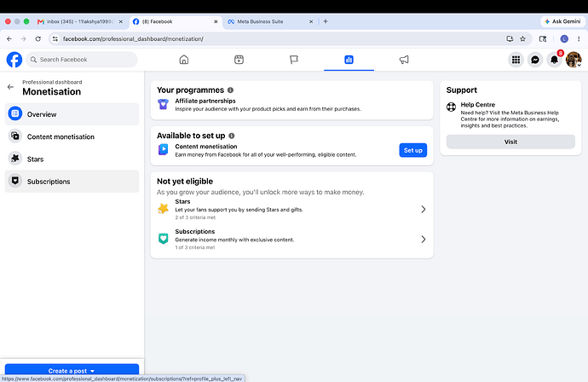Expand the Subscriptions eligibility chevron
Image resolution: width=588 pixels, height=382 pixels.
[x=423, y=240]
